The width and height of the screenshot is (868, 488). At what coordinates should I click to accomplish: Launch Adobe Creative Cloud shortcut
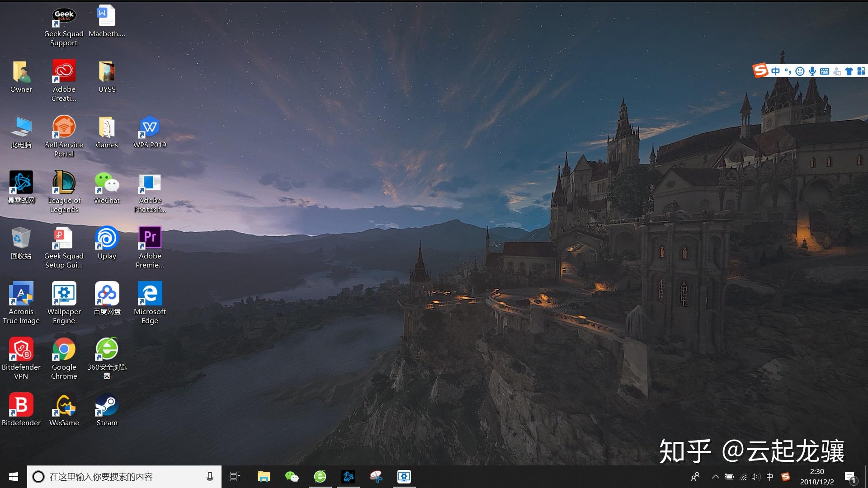coord(64,82)
